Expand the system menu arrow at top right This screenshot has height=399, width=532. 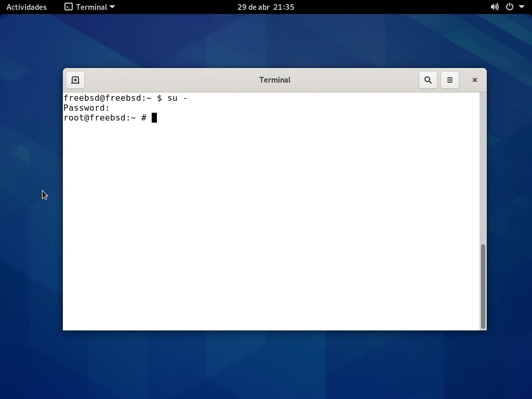coord(522,7)
